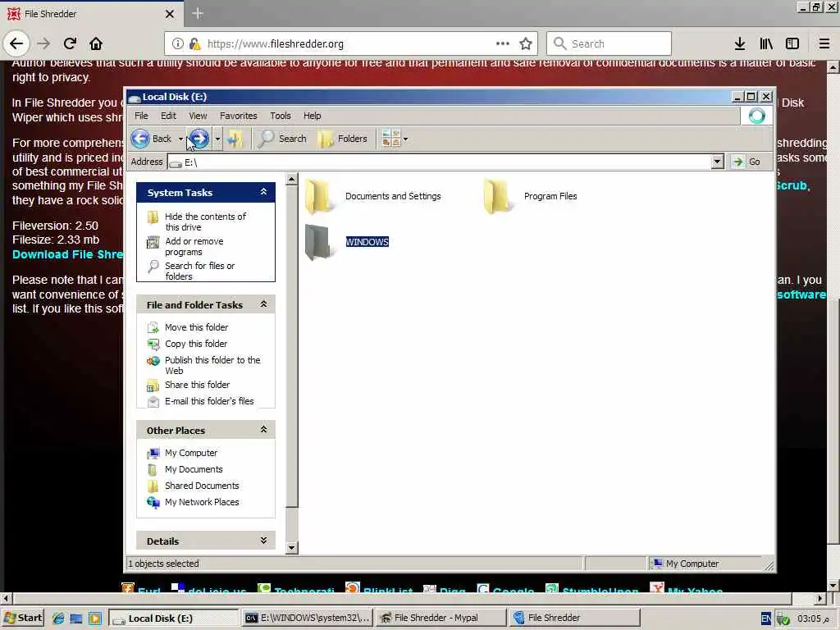This screenshot has width=840, height=630.
Task: Click Publish this folder to the Web
Action: click(212, 365)
